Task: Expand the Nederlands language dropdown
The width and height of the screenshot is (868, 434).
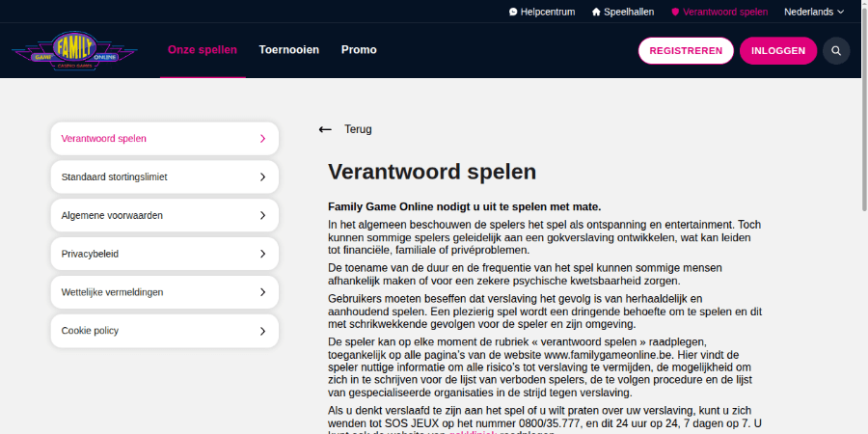Action: [814, 12]
